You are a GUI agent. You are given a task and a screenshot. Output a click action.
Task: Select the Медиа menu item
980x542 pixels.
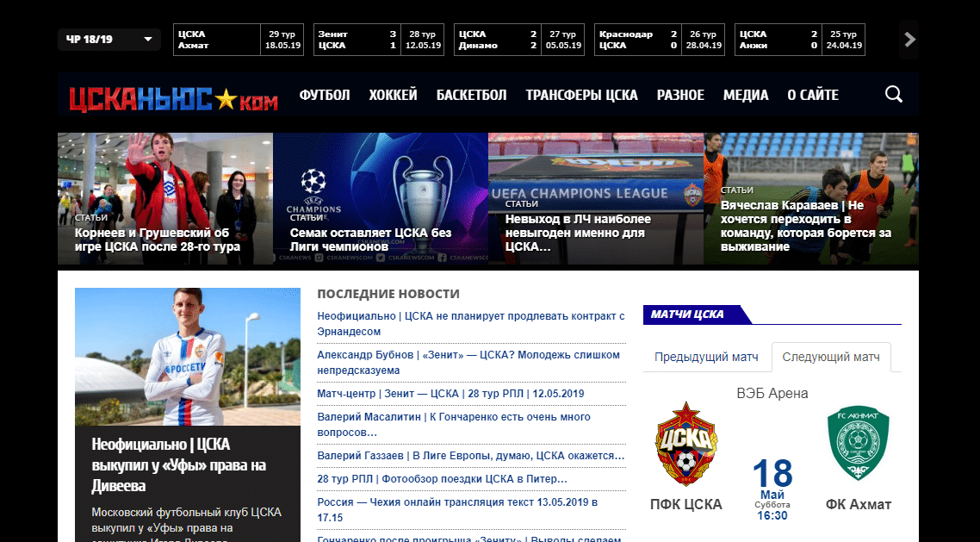pos(745,95)
